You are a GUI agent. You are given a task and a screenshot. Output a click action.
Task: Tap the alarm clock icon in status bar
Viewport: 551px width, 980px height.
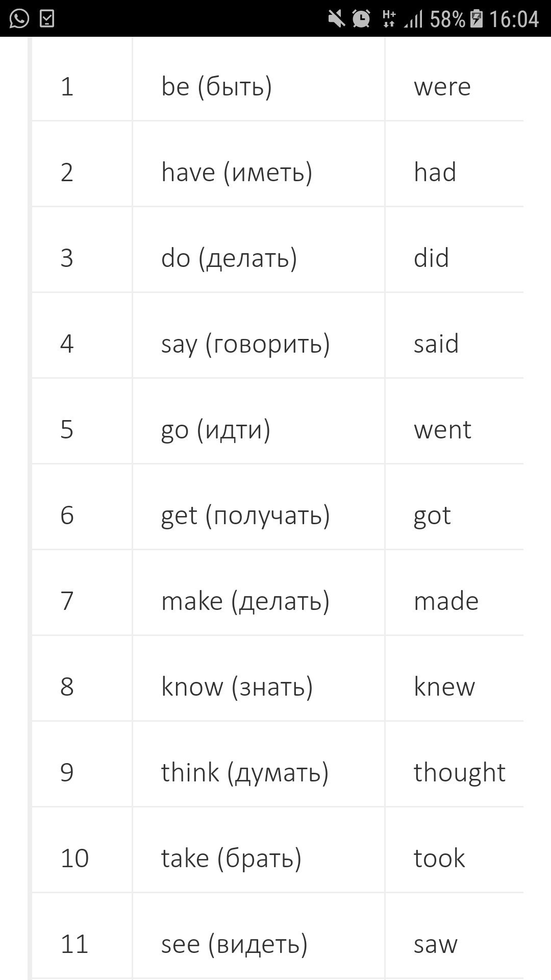361,19
